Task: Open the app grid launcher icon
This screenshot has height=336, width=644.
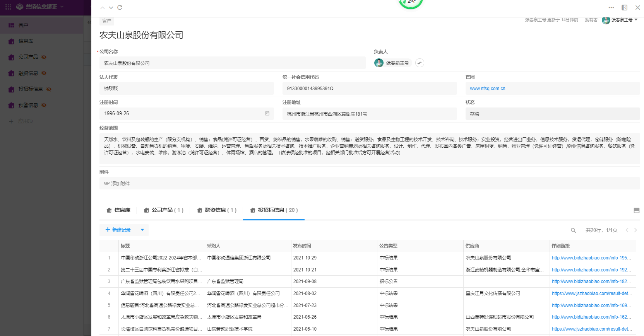Action: click(8, 7)
